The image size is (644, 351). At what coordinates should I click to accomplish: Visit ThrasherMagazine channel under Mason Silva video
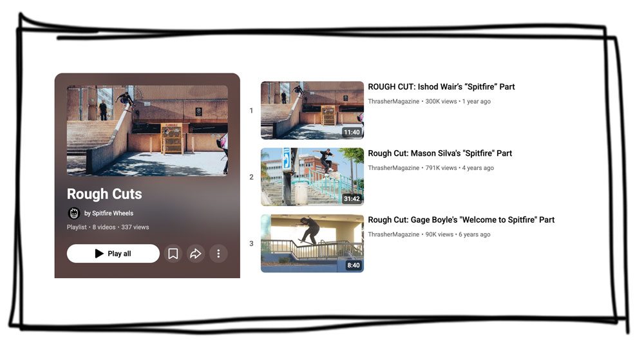click(x=393, y=168)
